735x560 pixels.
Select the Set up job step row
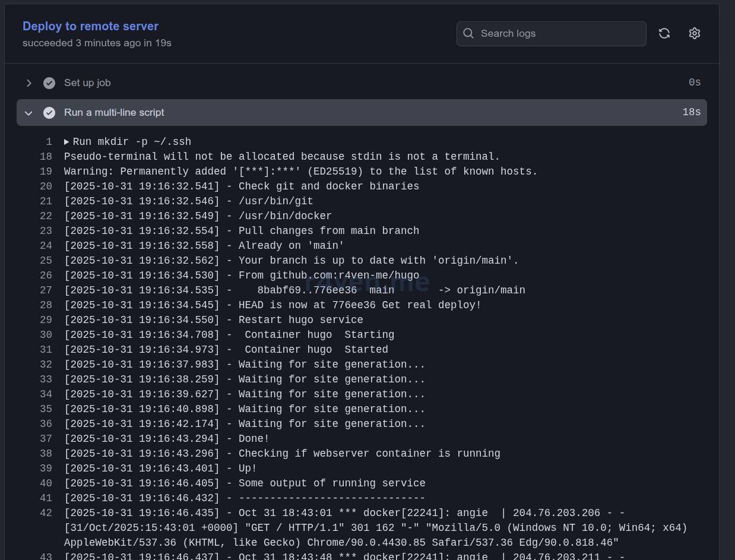point(356,83)
